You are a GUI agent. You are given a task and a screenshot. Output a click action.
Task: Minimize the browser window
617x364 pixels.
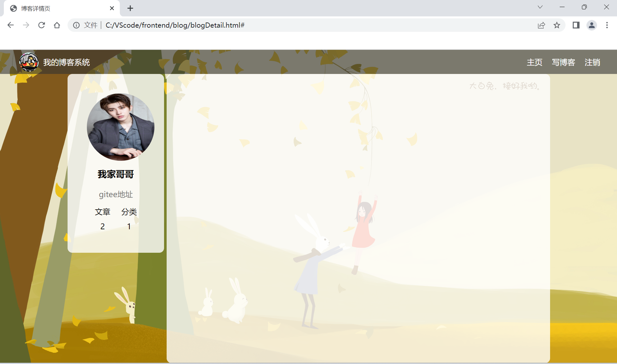(562, 7)
